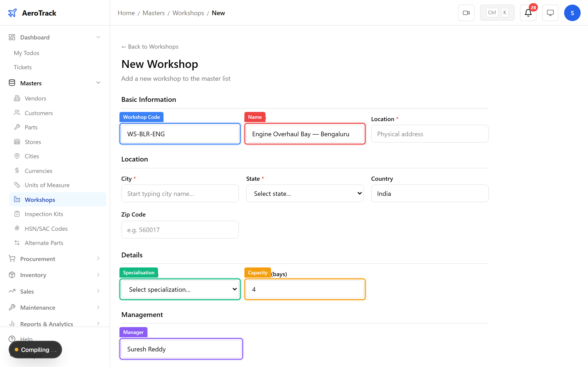Open the Workshops breadcrumb link
This screenshot has height=367, width=588.
click(x=188, y=13)
